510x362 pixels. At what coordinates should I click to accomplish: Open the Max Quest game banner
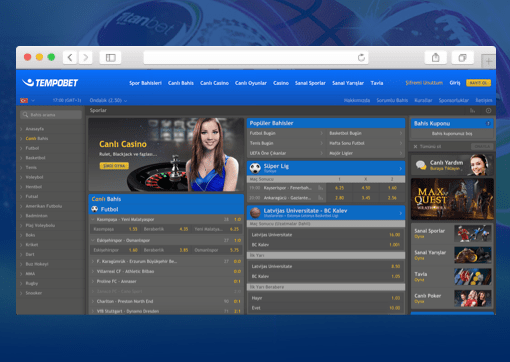tap(452, 199)
